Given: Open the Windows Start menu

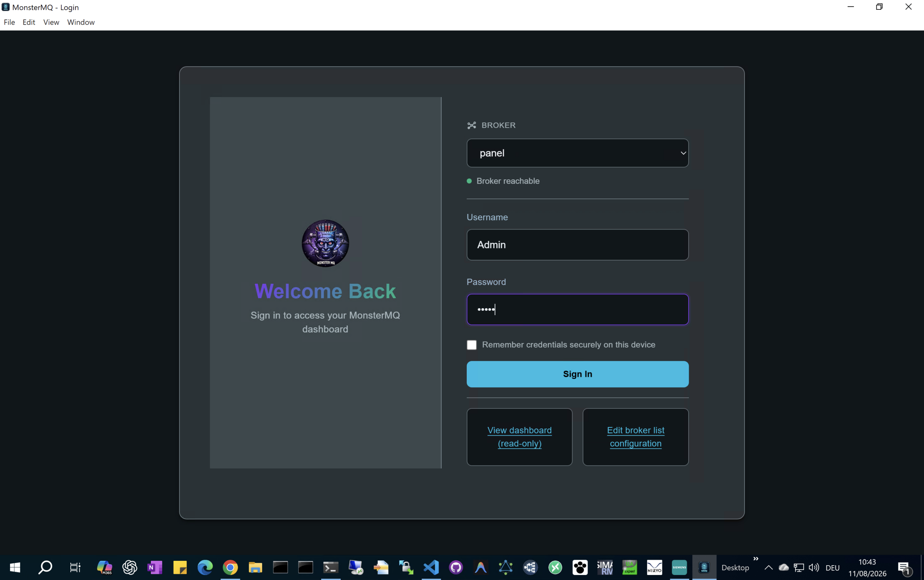Looking at the screenshot, I should coord(15,567).
